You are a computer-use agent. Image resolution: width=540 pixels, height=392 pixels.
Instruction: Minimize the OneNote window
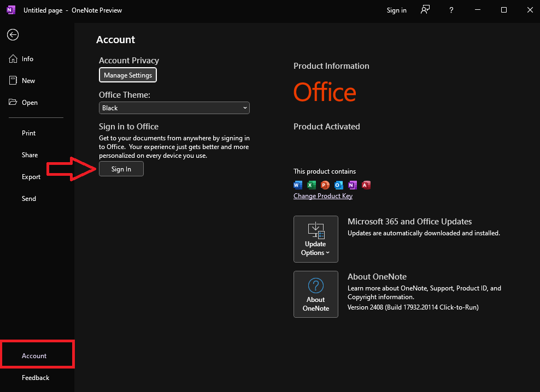[x=477, y=10]
